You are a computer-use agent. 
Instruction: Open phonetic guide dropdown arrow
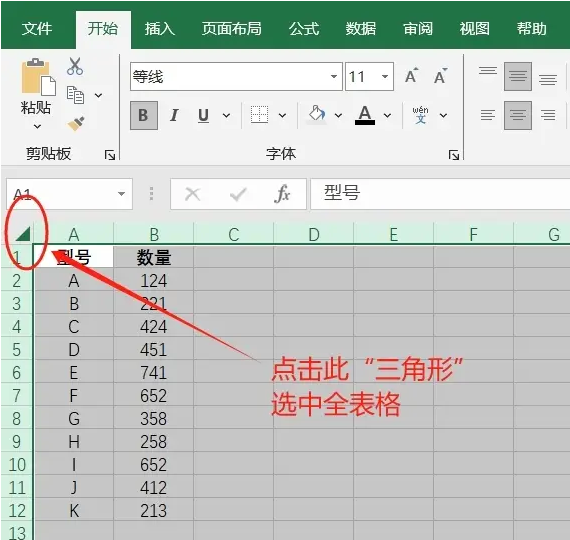(443, 116)
